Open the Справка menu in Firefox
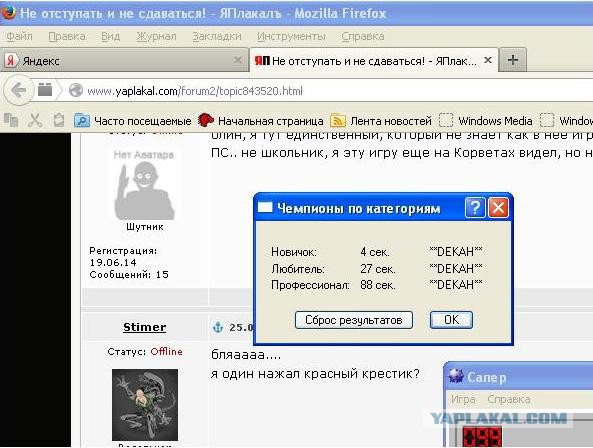The width and height of the screenshot is (593, 448). pos(363,36)
